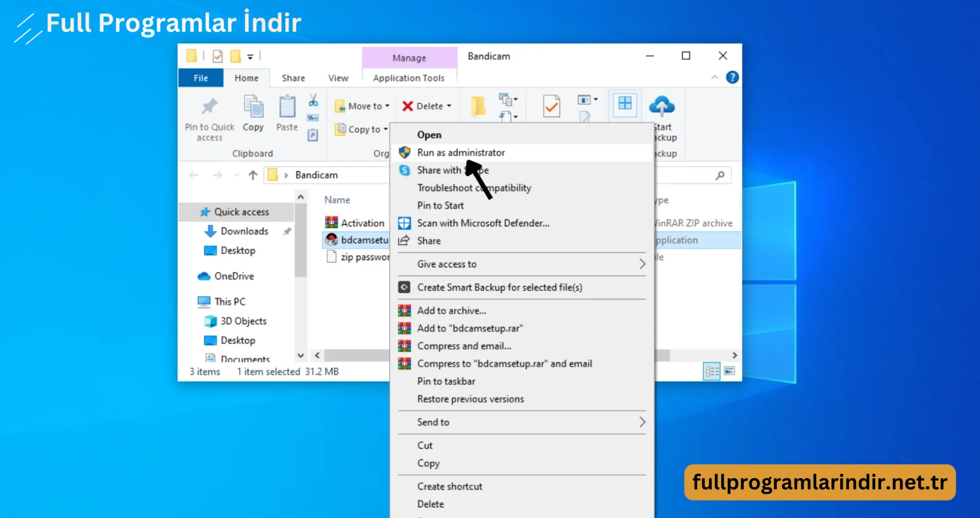
Task: Click the Properties checkmark icon in ribbon
Action: [551, 106]
